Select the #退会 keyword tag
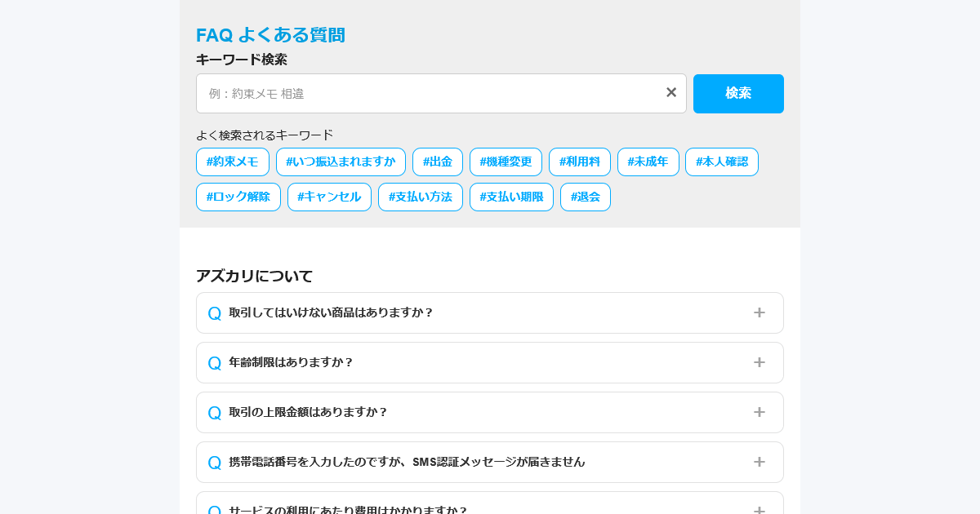Viewport: 980px width, 514px height. pyautogui.click(x=586, y=197)
